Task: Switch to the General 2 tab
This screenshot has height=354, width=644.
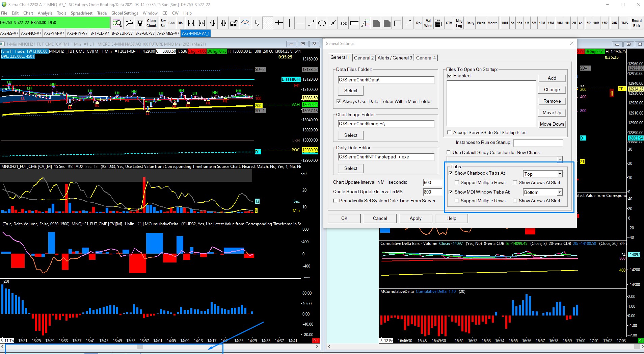Action: tap(364, 58)
